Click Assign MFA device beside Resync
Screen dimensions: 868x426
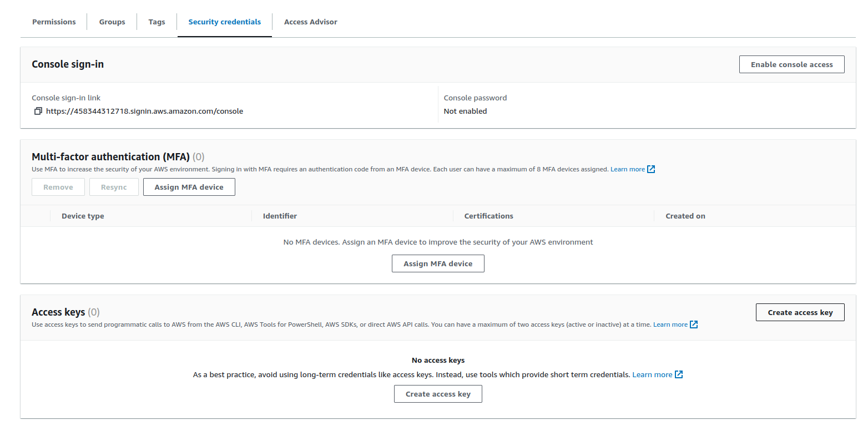(x=189, y=187)
